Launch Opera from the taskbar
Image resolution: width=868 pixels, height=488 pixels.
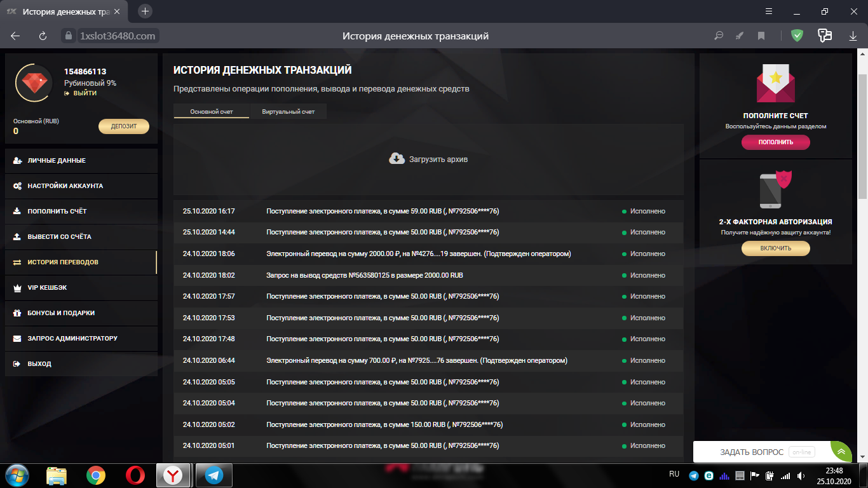135,475
